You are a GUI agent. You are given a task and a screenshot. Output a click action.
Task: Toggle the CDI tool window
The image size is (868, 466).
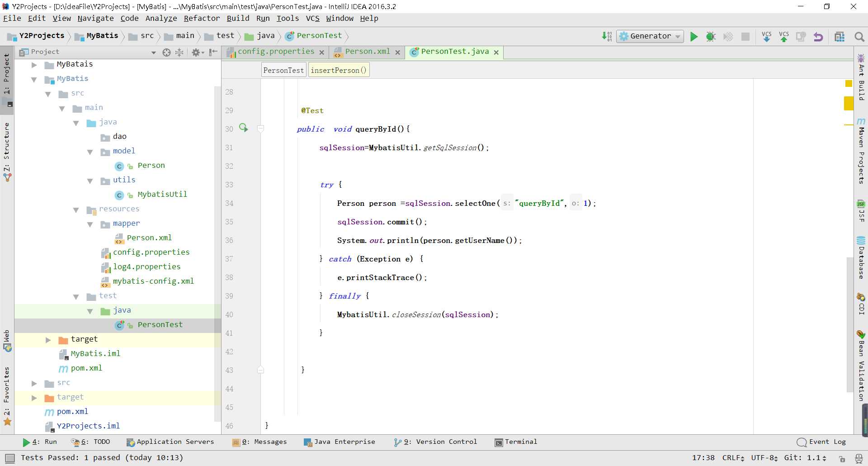861,304
